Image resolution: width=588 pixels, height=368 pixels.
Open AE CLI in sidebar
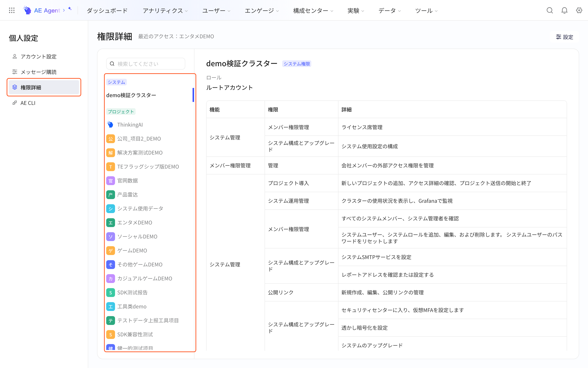point(44,103)
